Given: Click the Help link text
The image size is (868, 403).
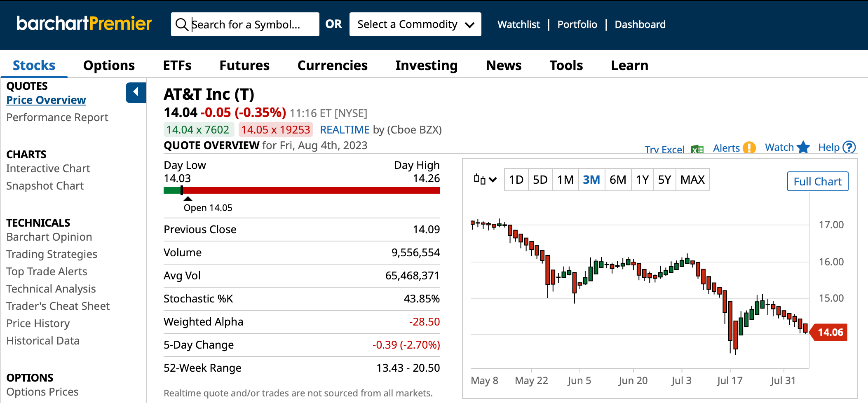Looking at the screenshot, I should 829,148.
